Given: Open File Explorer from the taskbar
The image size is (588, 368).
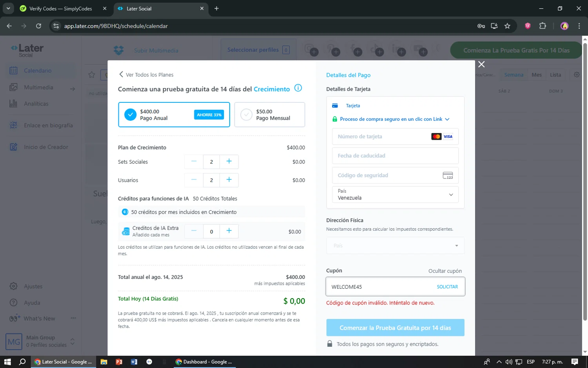Looking at the screenshot, I should click(104, 362).
